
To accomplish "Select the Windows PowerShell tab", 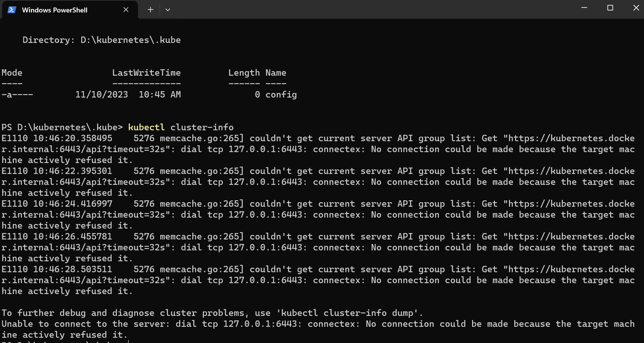I will pos(55,10).
